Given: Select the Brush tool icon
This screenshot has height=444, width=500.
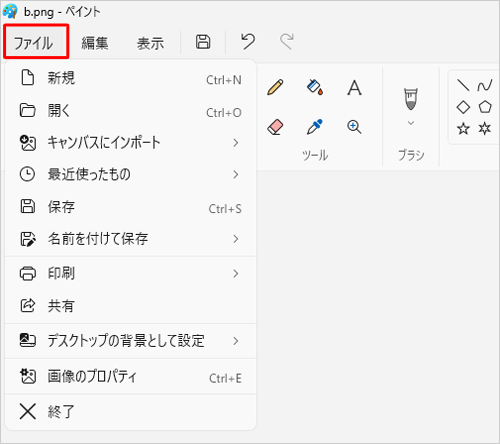Looking at the screenshot, I should (411, 99).
